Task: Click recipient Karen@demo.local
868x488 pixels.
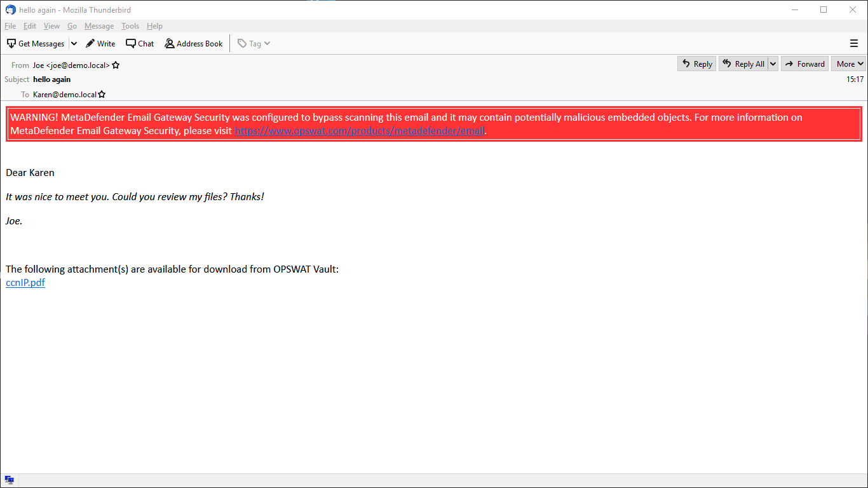Action: click(65, 95)
